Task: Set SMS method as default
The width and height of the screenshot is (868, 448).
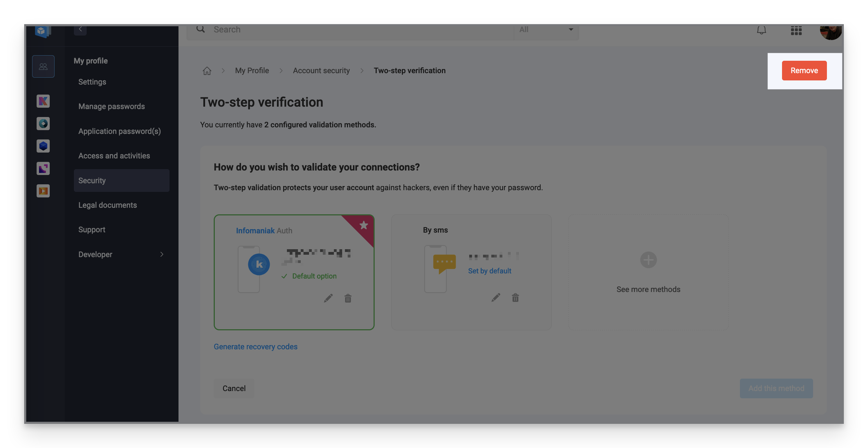Action: coord(489,271)
